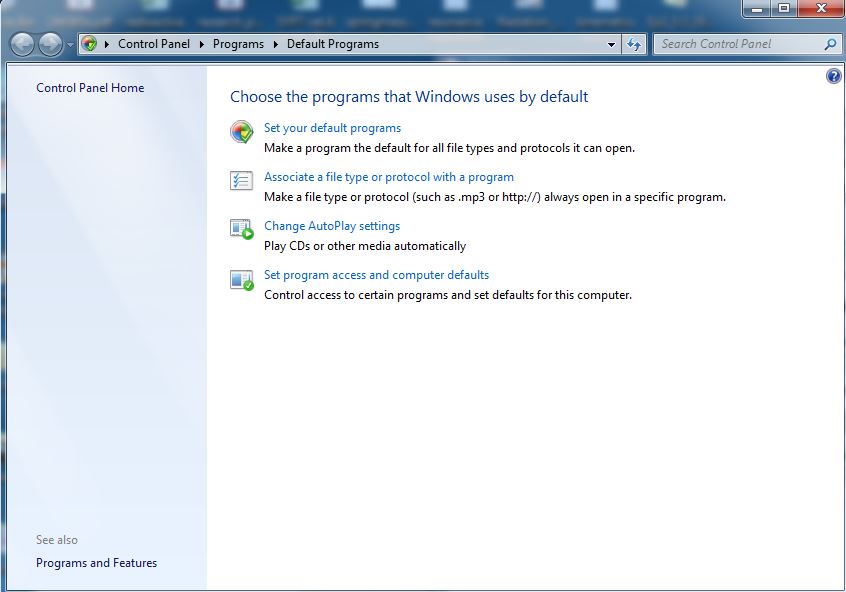Open Help using the blue question mark icon
846x592 pixels.
834,76
